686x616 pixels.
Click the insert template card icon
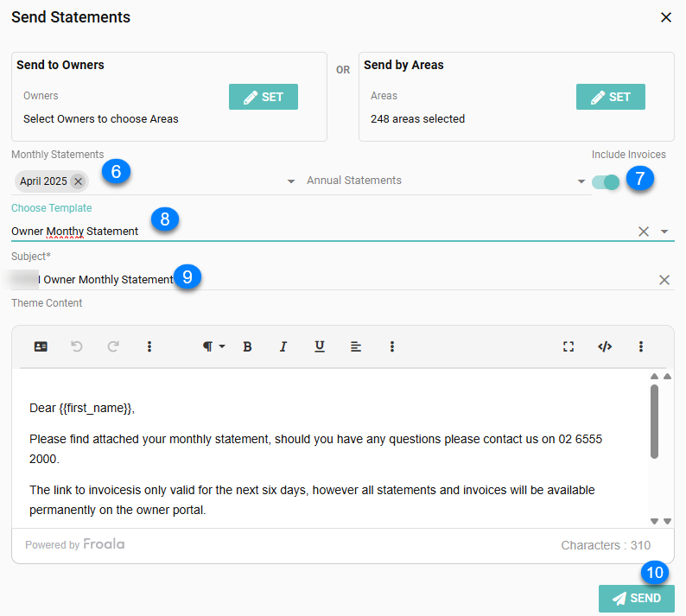click(41, 346)
